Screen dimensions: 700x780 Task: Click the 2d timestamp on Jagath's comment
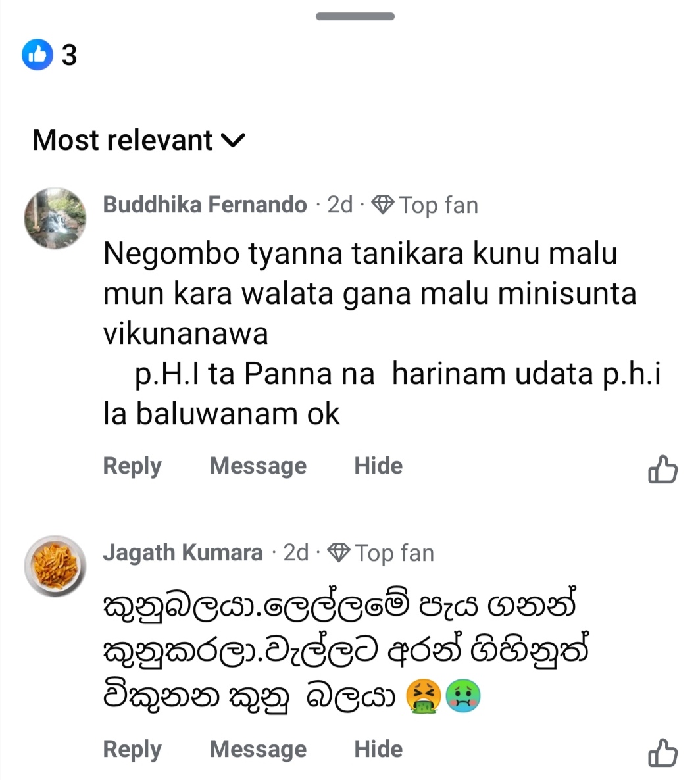(x=296, y=553)
